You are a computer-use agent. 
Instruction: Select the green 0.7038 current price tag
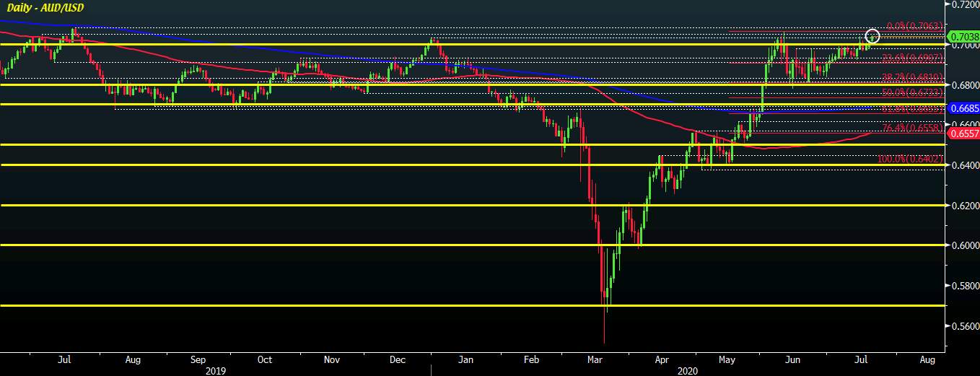963,37
